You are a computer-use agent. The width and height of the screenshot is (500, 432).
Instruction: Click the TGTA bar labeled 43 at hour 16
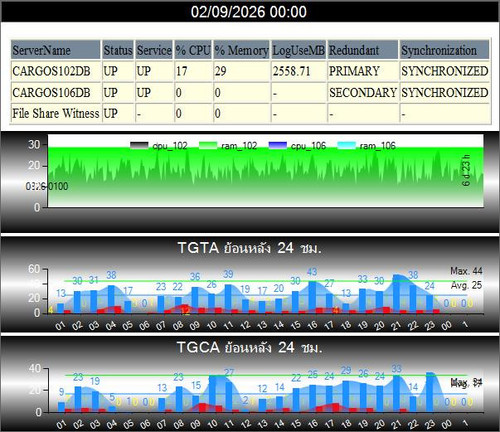point(312,297)
